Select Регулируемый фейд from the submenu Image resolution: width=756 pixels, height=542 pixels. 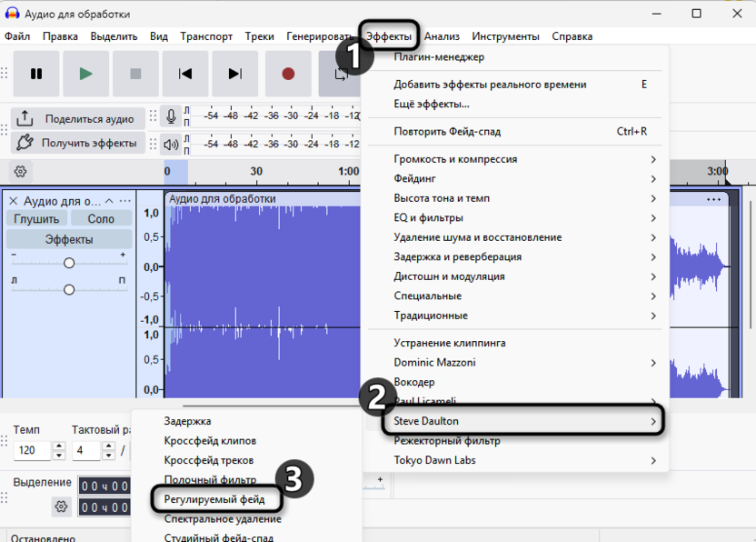pos(215,499)
